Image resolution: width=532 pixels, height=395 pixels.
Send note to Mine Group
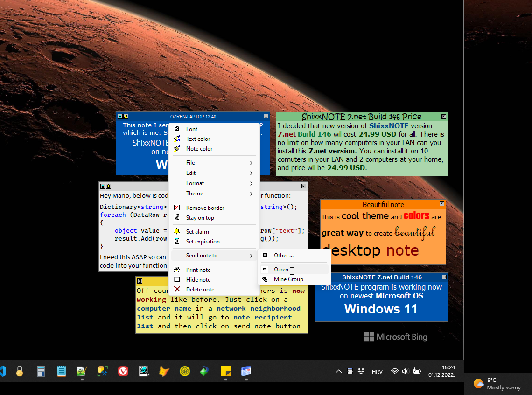pyautogui.click(x=294, y=279)
